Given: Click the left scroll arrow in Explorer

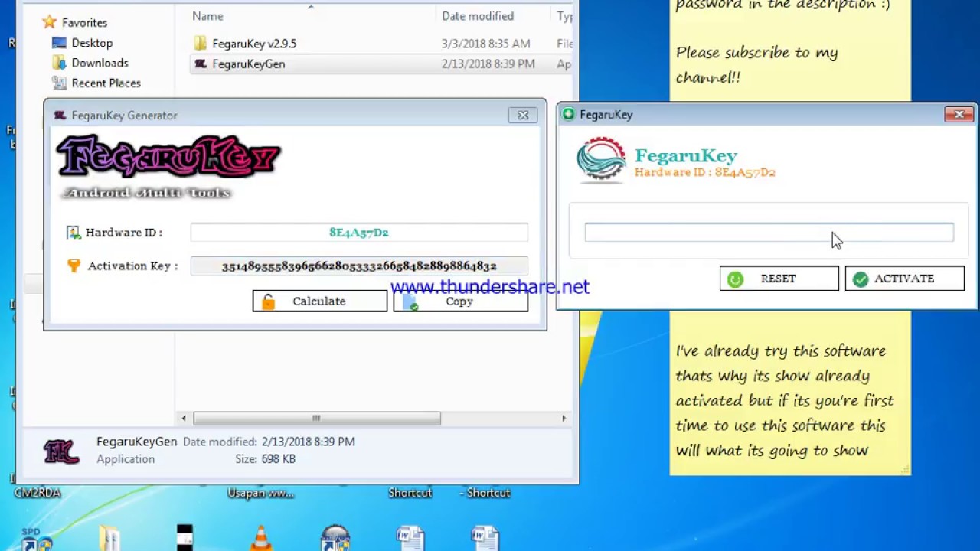Looking at the screenshot, I should (x=183, y=418).
